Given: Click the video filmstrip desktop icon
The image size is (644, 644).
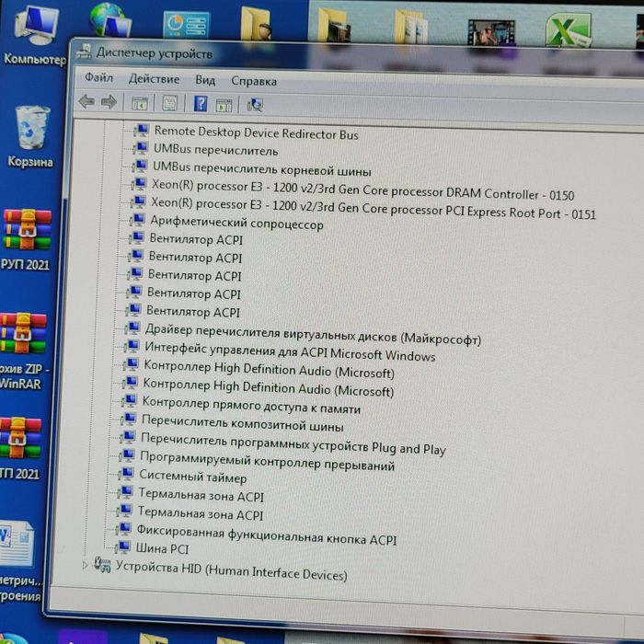Looking at the screenshot, I should pos(491,32).
